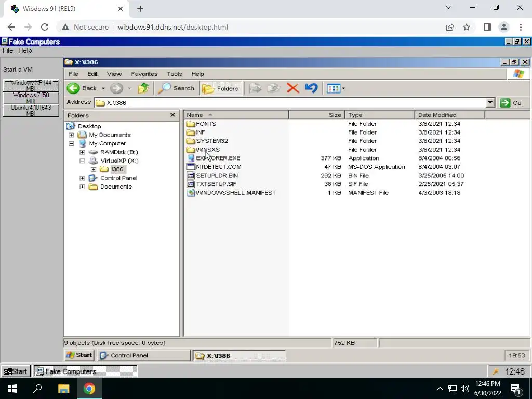The image size is (532, 399).
Task: Expand the address bar dropdown
Action: pos(490,102)
